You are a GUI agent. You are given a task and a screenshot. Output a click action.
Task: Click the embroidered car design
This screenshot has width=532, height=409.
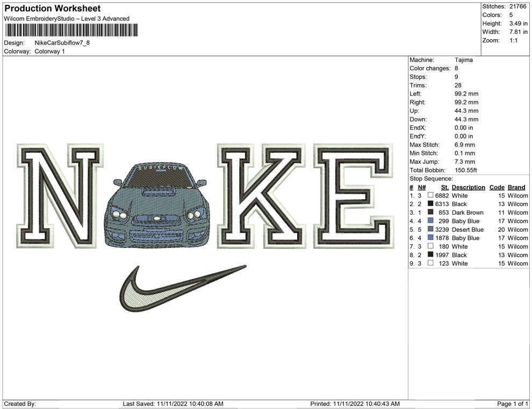[x=157, y=206]
